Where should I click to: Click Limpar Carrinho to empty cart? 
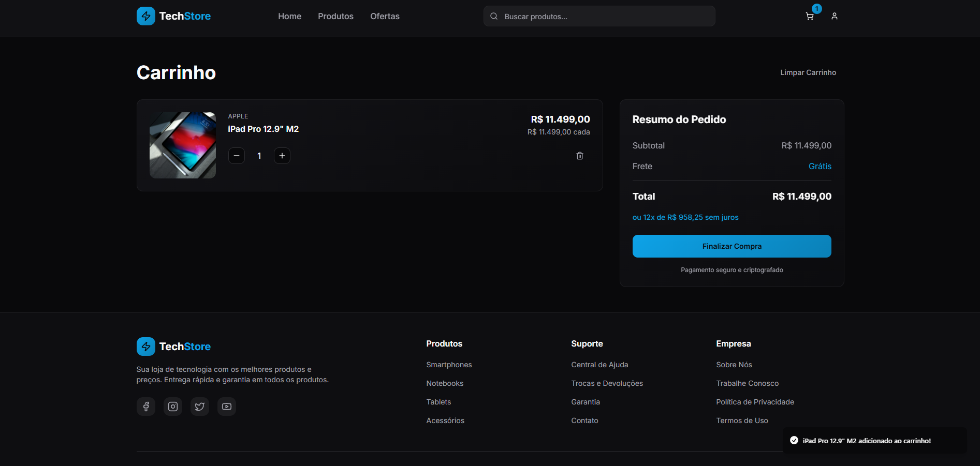808,72
